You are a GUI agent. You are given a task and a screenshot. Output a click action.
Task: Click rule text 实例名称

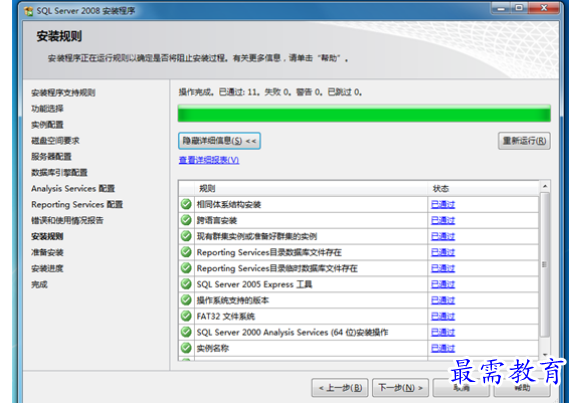pyautogui.click(x=213, y=348)
